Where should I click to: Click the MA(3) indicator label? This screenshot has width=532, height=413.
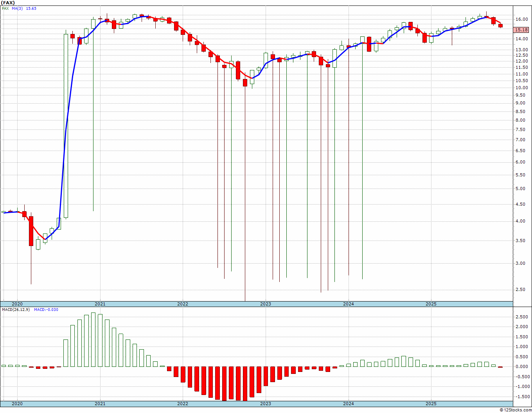(17, 8)
